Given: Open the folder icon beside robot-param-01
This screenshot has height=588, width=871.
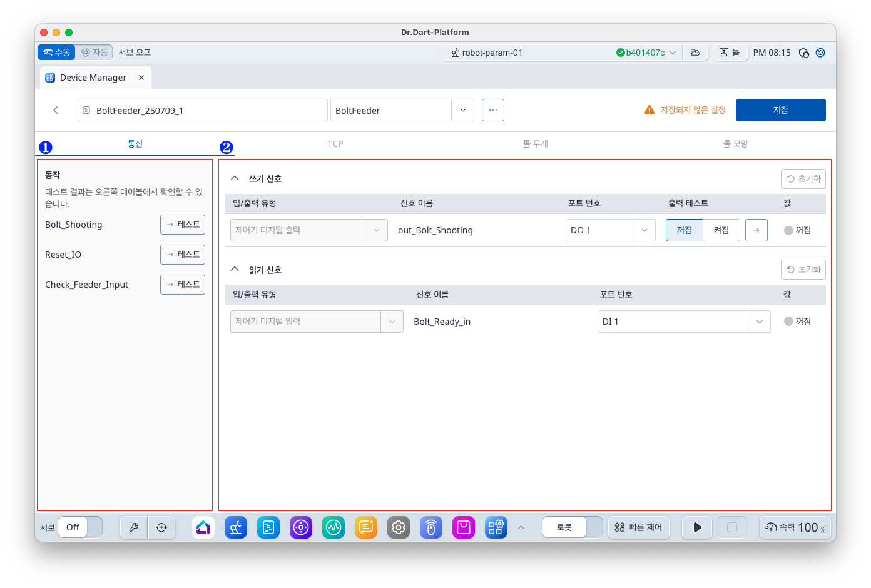Looking at the screenshot, I should click(695, 53).
